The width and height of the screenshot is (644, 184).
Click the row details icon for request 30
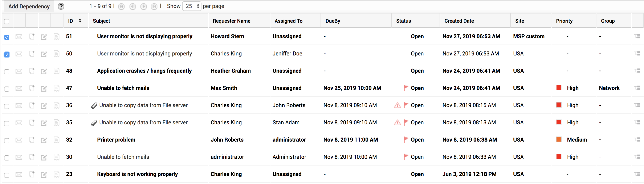(637, 157)
